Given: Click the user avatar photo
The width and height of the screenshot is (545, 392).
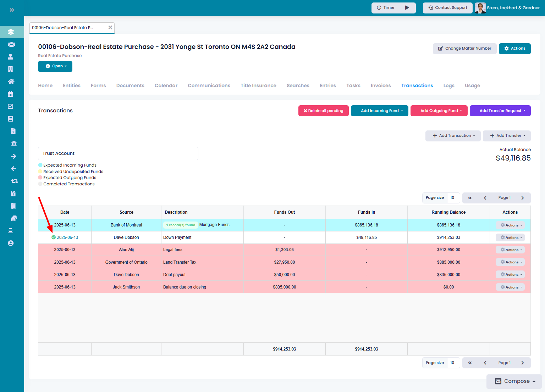Looking at the screenshot, I should click(x=480, y=8).
